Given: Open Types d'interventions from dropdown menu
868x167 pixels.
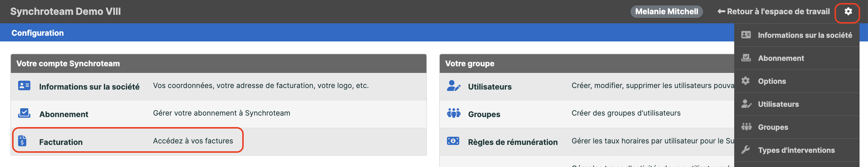Looking at the screenshot, I should (796, 150).
